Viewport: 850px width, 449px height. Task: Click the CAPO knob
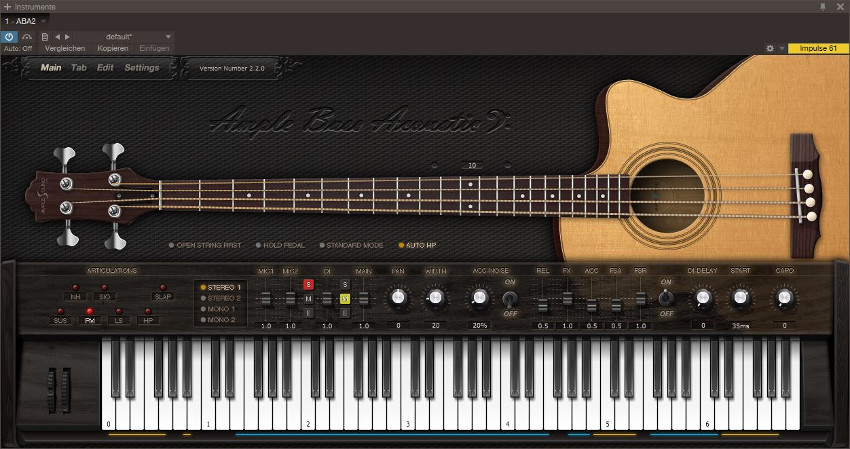click(x=784, y=298)
